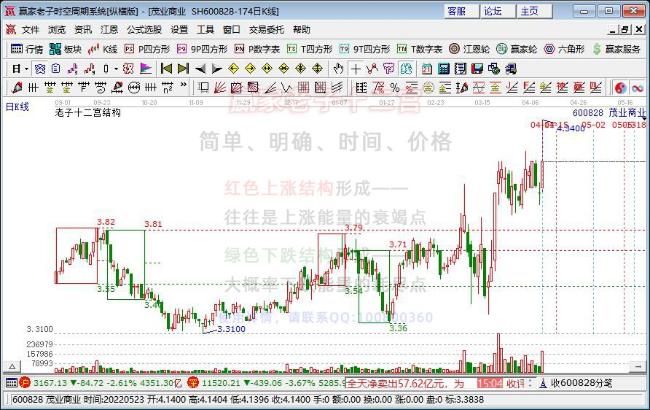
Task: Open the 赢家轮 wheel tool
Action: point(517,49)
